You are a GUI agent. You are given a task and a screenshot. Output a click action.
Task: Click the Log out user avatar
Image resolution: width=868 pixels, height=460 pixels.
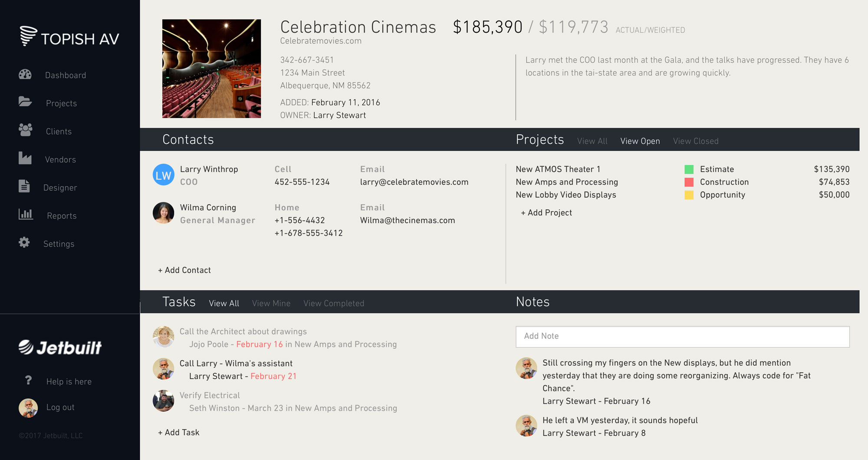[28, 408]
